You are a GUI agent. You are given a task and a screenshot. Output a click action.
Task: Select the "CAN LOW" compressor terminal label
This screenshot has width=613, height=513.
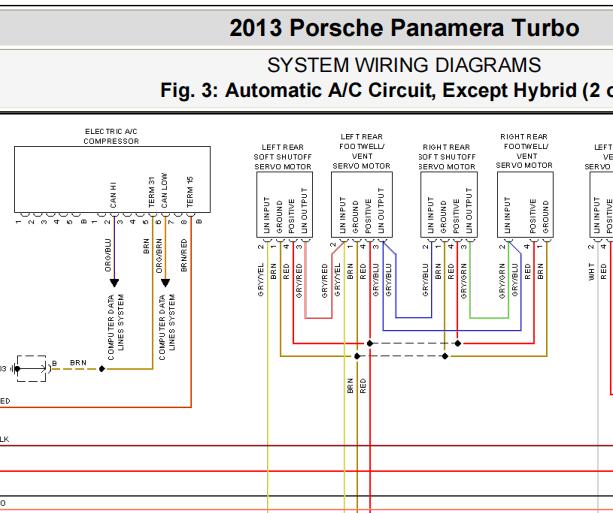coord(164,190)
